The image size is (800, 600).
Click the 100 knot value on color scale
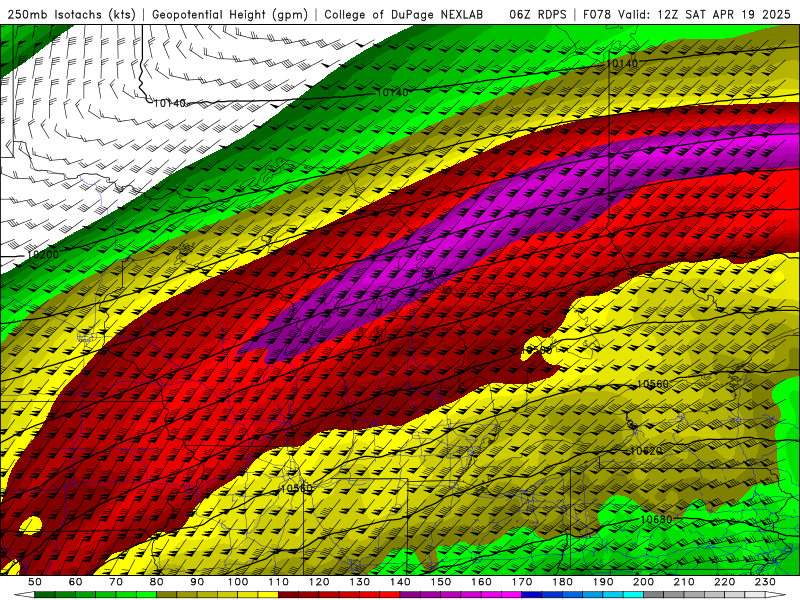[x=238, y=582]
